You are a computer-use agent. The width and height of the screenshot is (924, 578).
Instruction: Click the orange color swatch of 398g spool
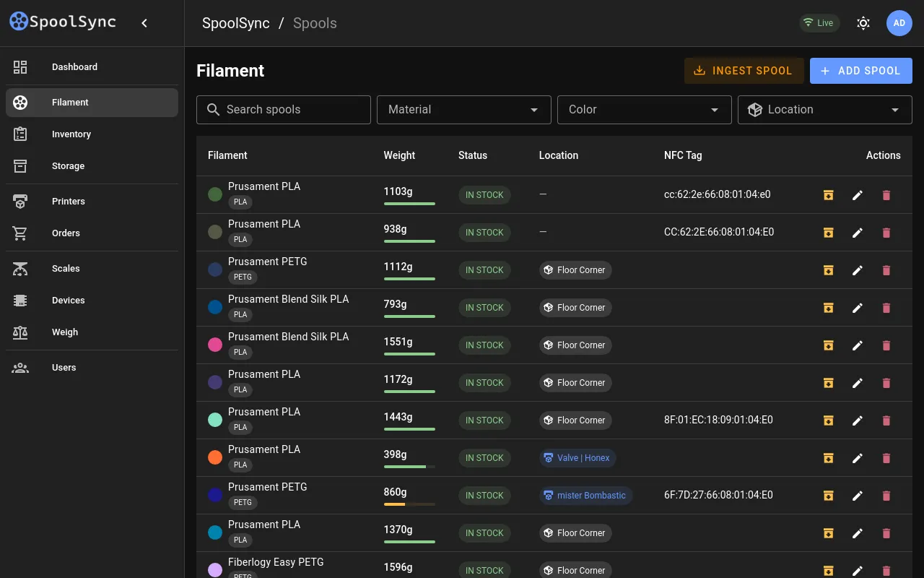pyautogui.click(x=215, y=457)
